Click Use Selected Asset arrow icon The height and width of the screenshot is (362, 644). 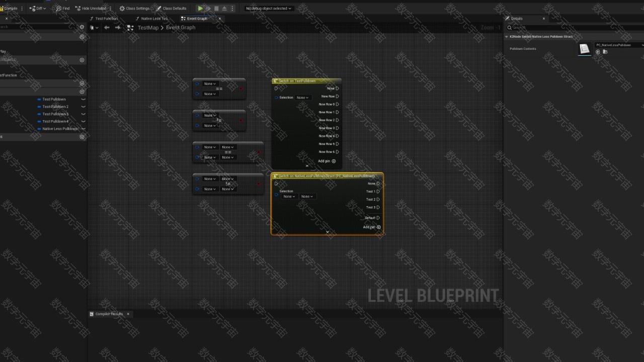[598, 52]
